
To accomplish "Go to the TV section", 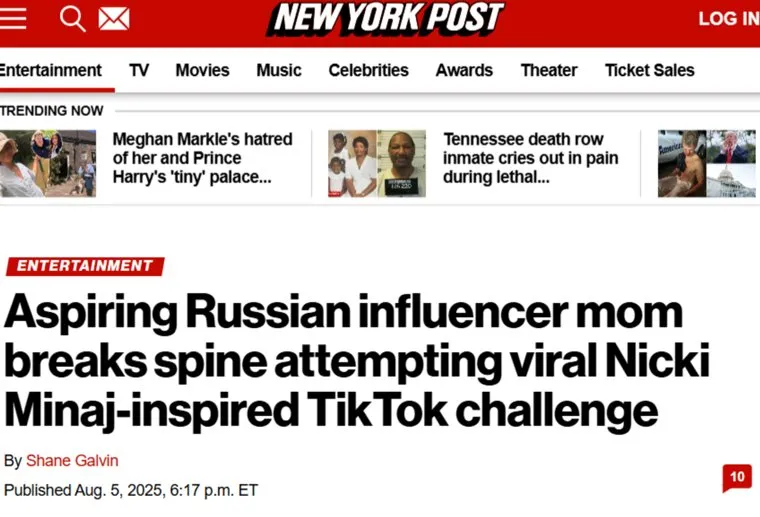I will point(139,70).
